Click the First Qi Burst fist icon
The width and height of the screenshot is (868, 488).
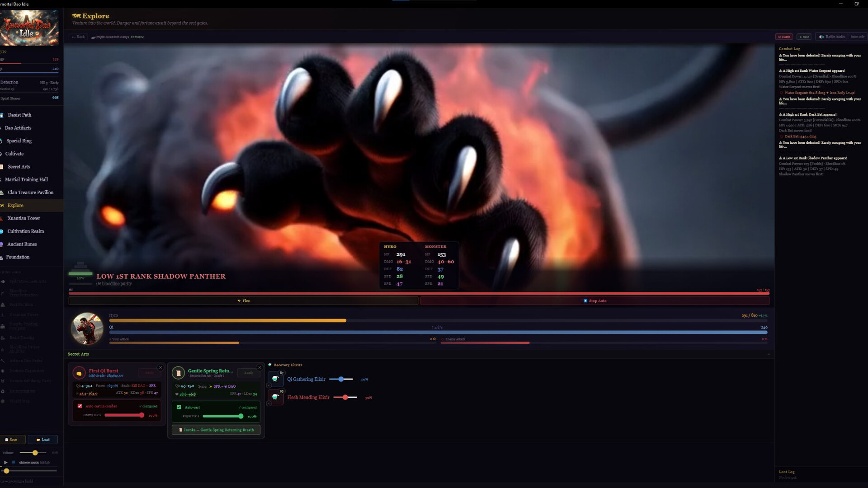click(x=79, y=373)
